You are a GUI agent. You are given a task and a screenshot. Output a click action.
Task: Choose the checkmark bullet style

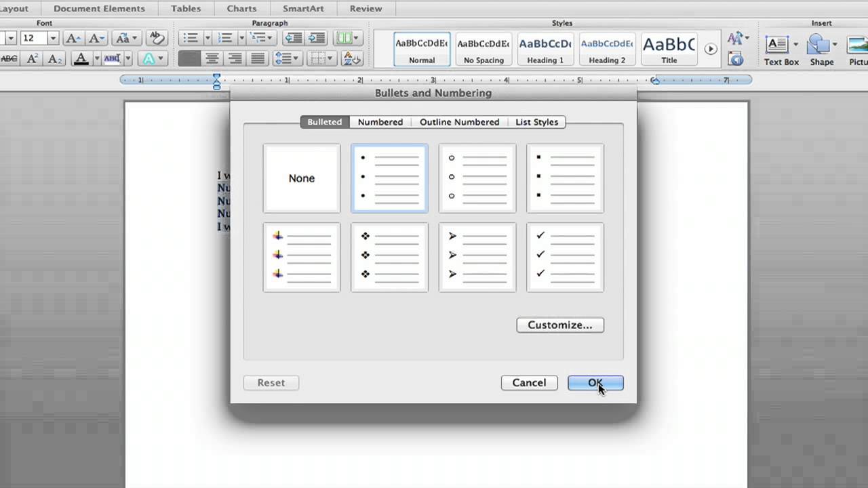pyautogui.click(x=565, y=257)
